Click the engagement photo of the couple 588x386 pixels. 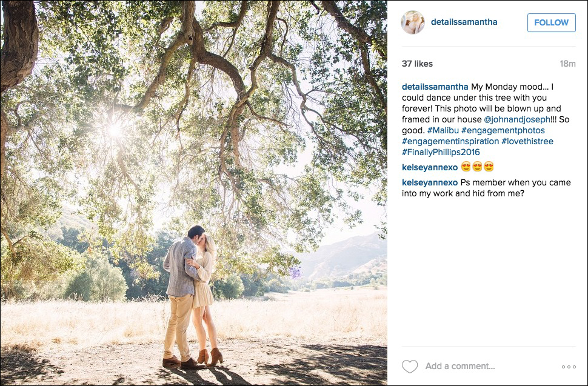click(x=194, y=193)
